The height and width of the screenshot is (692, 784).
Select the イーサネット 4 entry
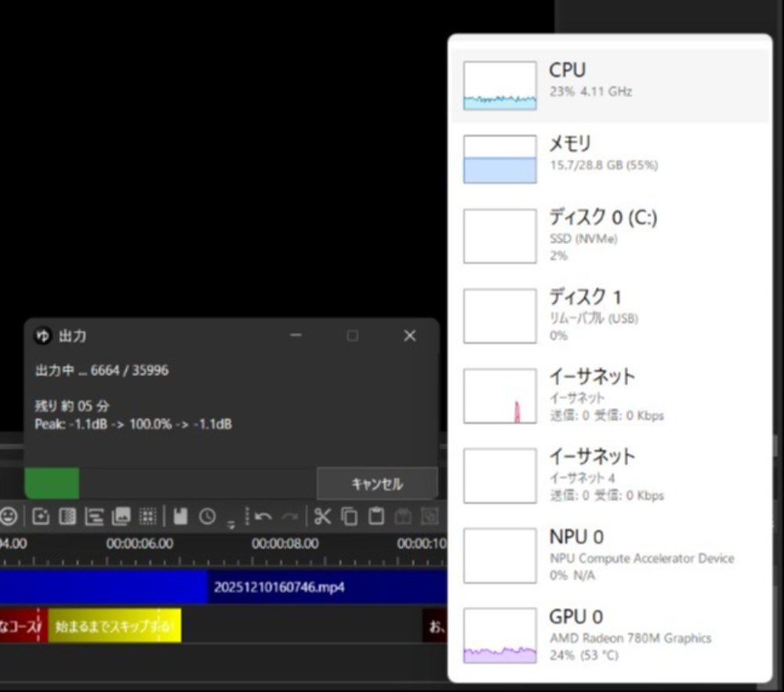tap(610, 476)
